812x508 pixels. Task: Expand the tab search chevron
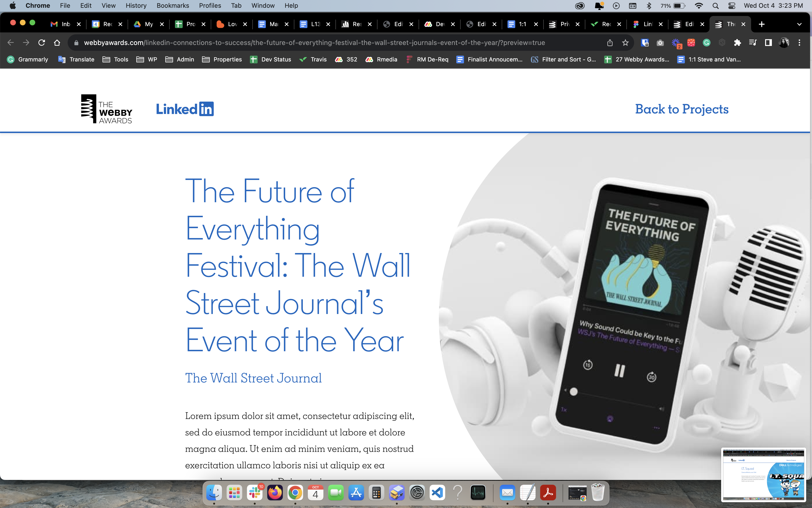[799, 24]
